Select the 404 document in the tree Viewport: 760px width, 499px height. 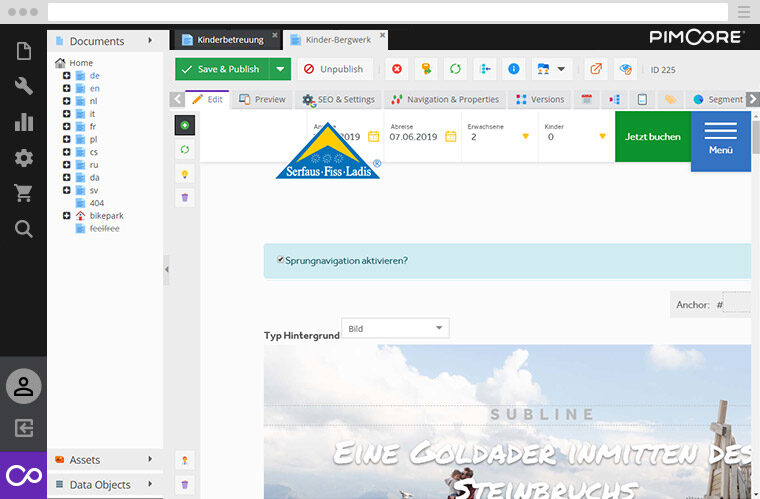click(96, 203)
